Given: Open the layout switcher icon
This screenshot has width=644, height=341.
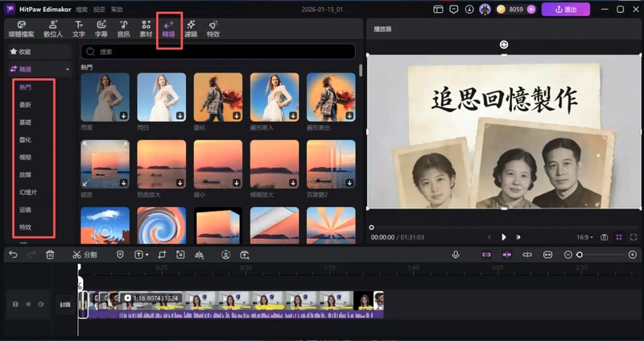Looking at the screenshot, I should (438, 9).
